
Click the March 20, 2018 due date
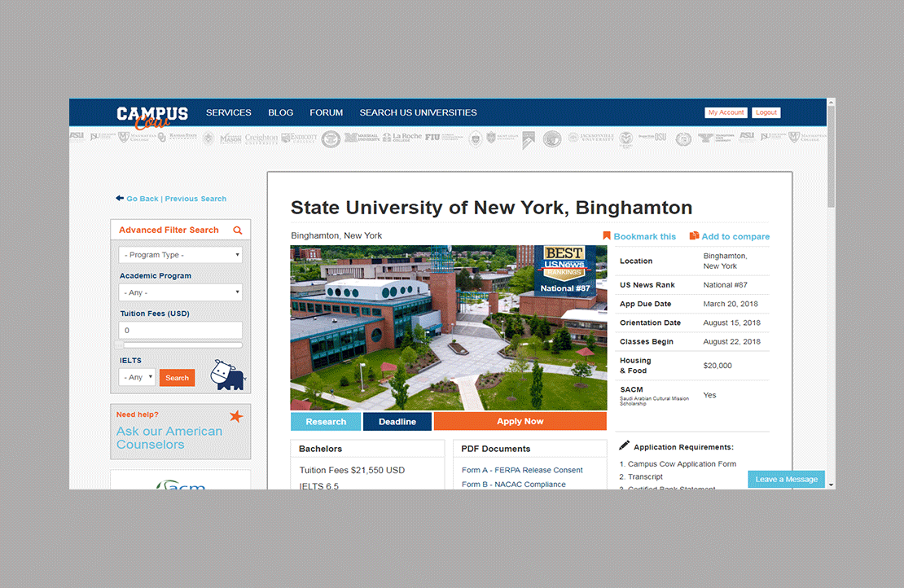(x=731, y=304)
